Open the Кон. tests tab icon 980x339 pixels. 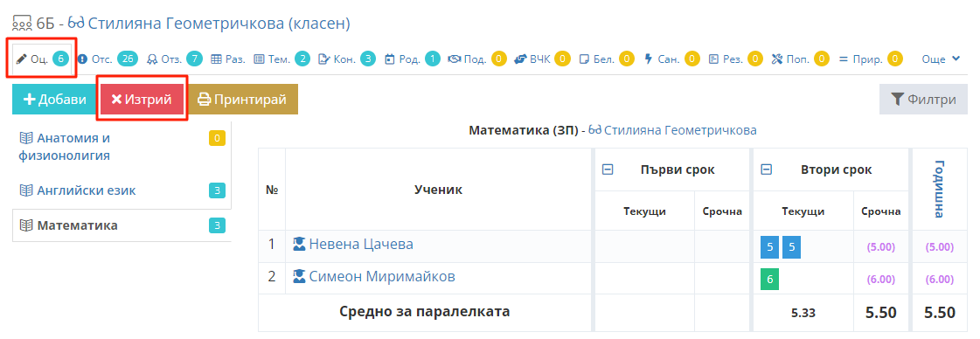[323, 59]
